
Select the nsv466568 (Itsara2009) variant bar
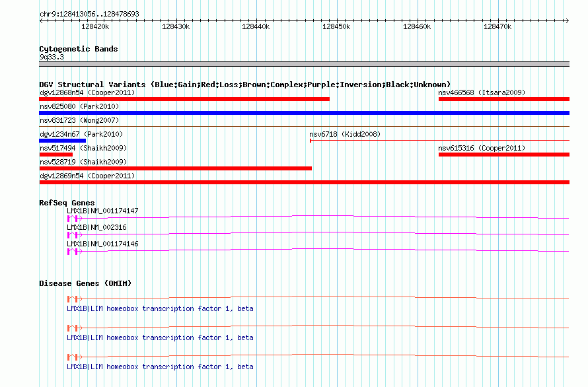coord(504,99)
